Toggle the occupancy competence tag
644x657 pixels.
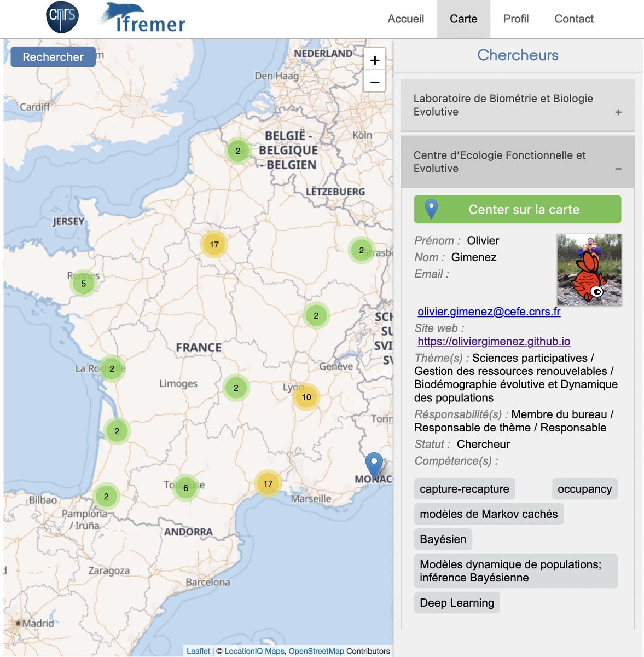click(584, 488)
